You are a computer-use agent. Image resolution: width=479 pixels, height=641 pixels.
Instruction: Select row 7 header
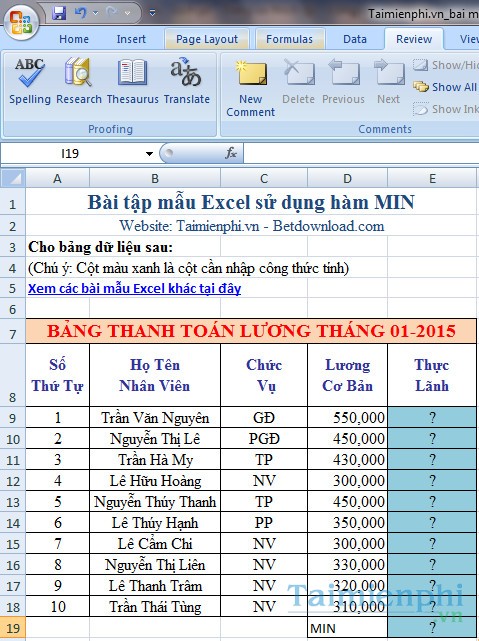coord(13,332)
